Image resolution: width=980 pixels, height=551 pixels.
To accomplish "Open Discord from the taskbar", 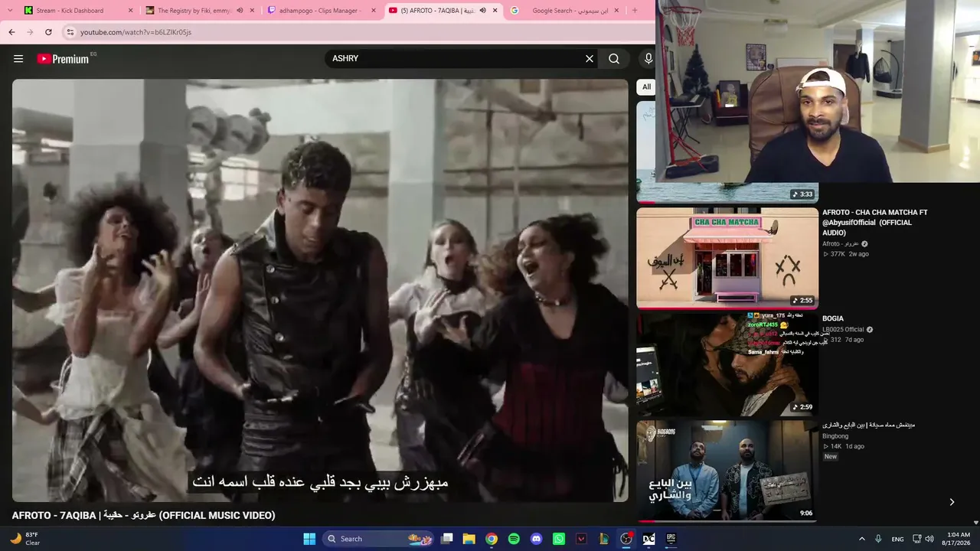I will [537, 539].
